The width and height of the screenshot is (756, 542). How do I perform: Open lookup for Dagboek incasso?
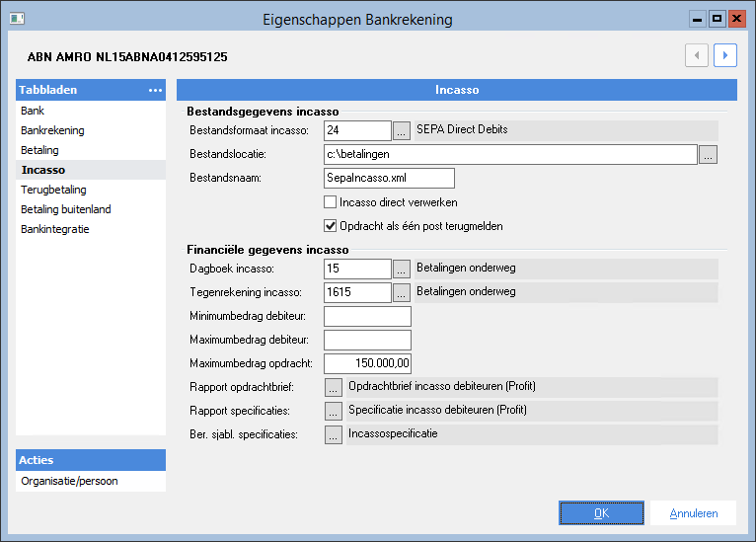coord(401,270)
